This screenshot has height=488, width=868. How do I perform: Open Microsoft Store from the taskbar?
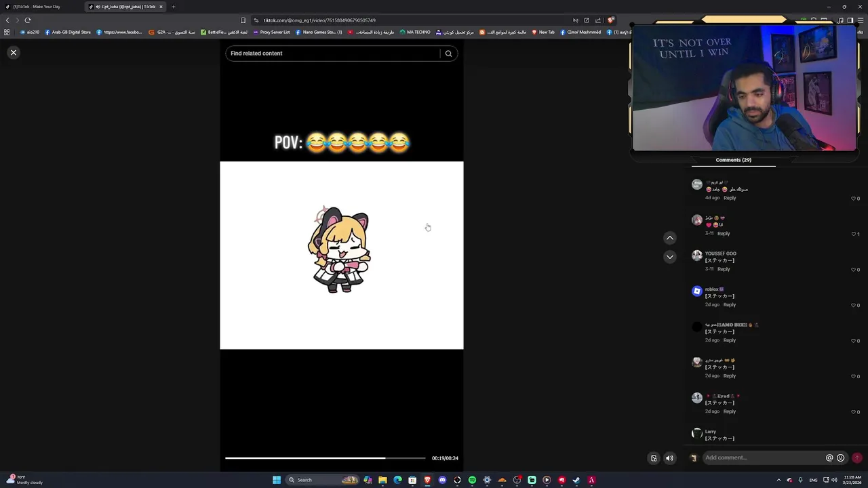(x=412, y=480)
